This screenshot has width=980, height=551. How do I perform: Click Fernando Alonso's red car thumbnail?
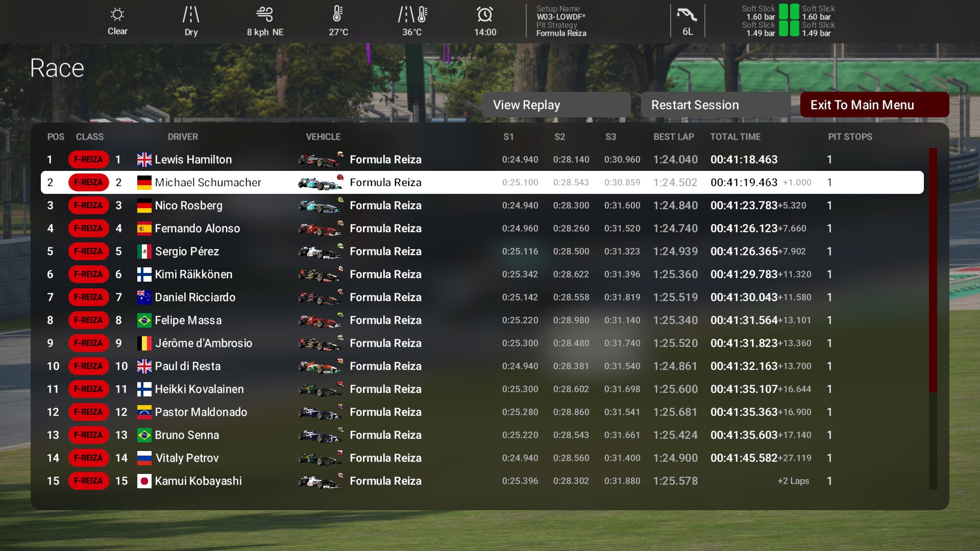[x=321, y=229]
